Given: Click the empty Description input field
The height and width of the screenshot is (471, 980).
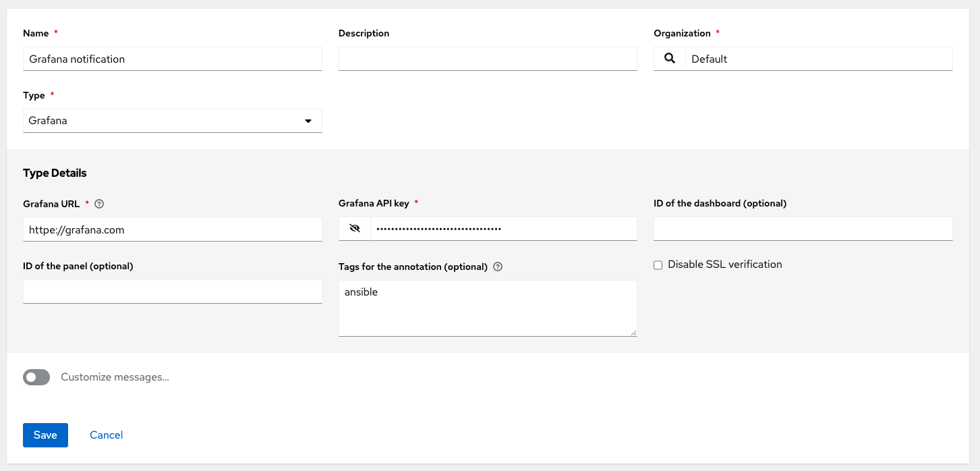Looking at the screenshot, I should click(487, 59).
